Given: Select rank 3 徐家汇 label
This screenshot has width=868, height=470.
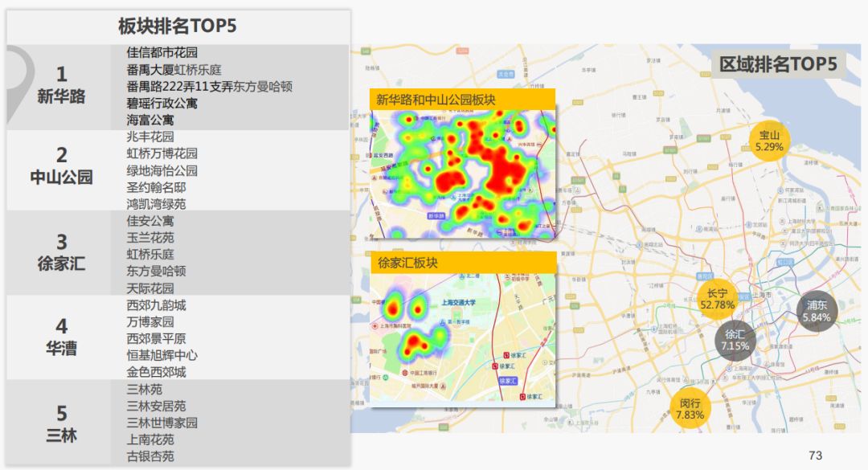Looking at the screenshot, I should tap(61, 252).
